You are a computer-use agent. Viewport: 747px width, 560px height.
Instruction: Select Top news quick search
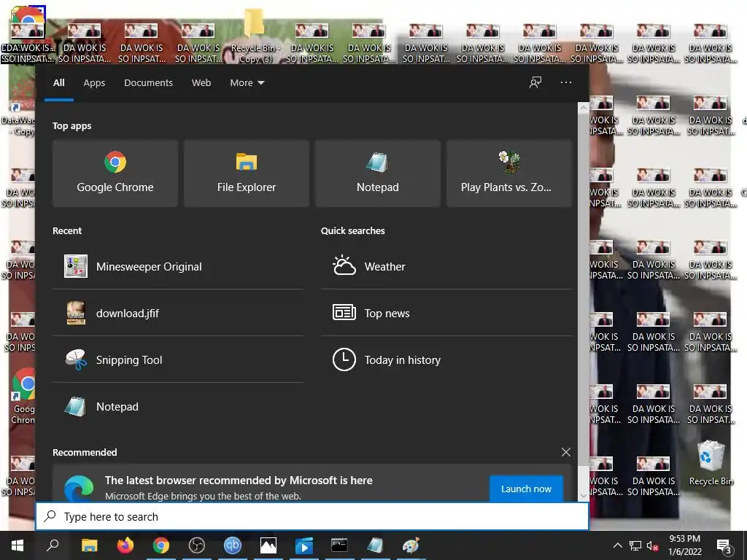pyautogui.click(x=446, y=314)
